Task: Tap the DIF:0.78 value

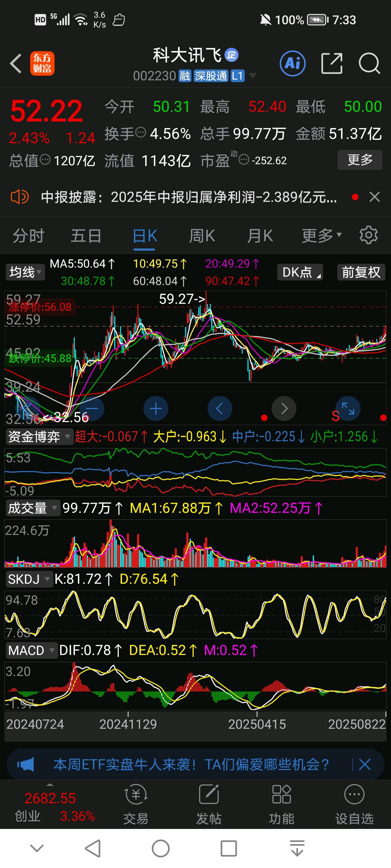Action: pyautogui.click(x=91, y=651)
